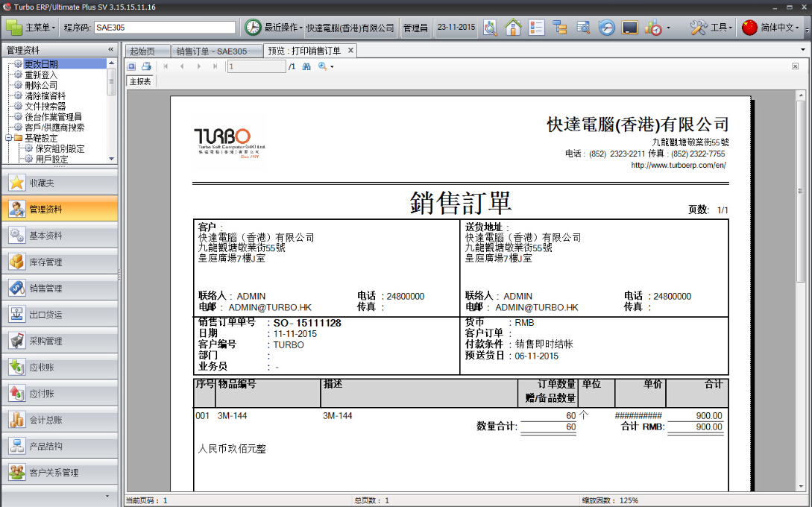The height and width of the screenshot is (507, 812).
Task: Click the 程序码 program code input field
Action: point(165,28)
